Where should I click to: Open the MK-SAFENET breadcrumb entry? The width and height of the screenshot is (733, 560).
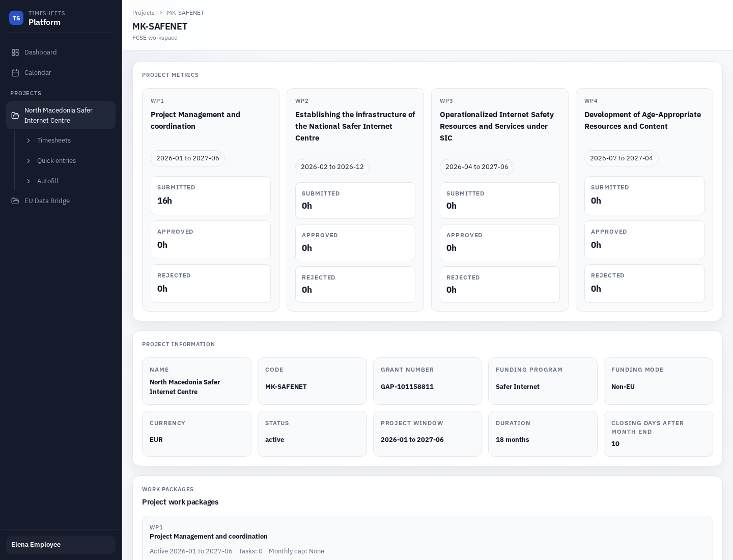[x=185, y=13]
